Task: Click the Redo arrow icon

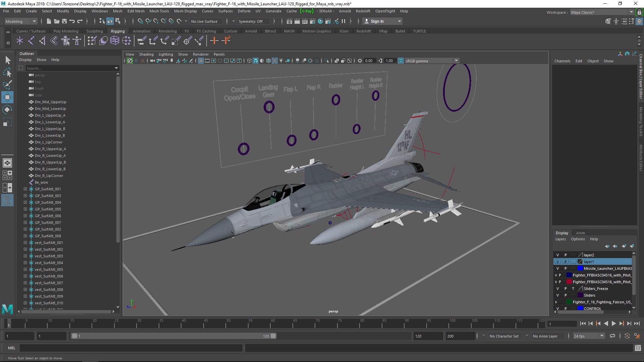Action: pos(80,21)
